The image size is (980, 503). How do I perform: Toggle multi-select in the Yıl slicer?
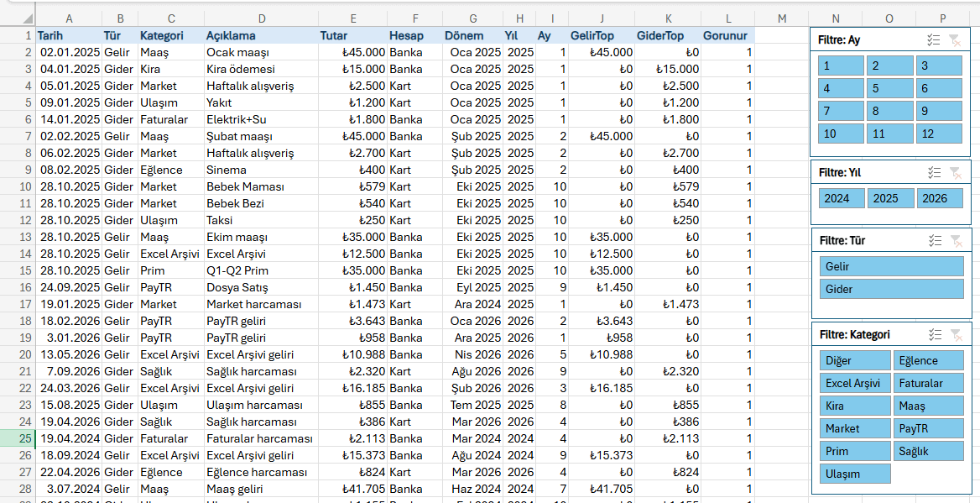coord(934,172)
